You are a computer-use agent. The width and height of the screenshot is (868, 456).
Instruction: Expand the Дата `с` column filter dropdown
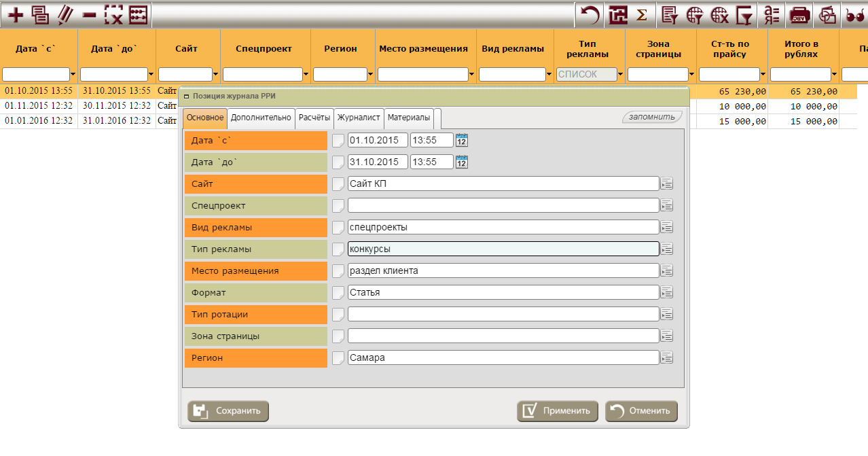[x=74, y=75]
